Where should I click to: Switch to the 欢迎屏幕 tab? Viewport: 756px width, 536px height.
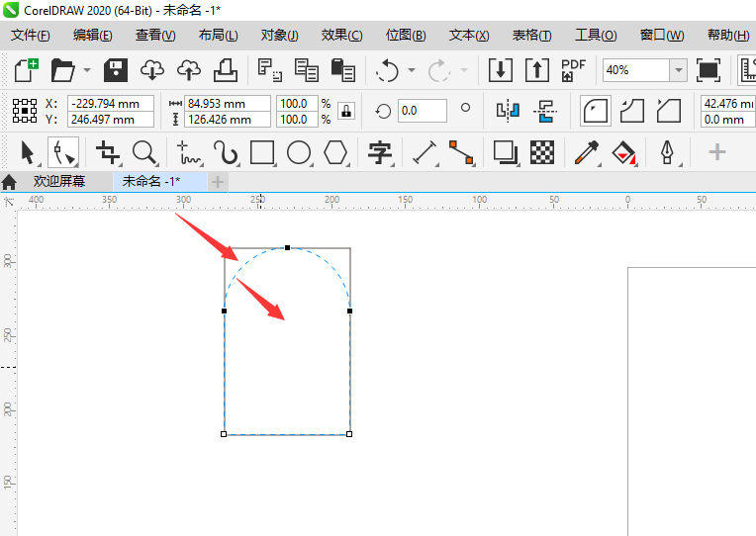(59, 181)
